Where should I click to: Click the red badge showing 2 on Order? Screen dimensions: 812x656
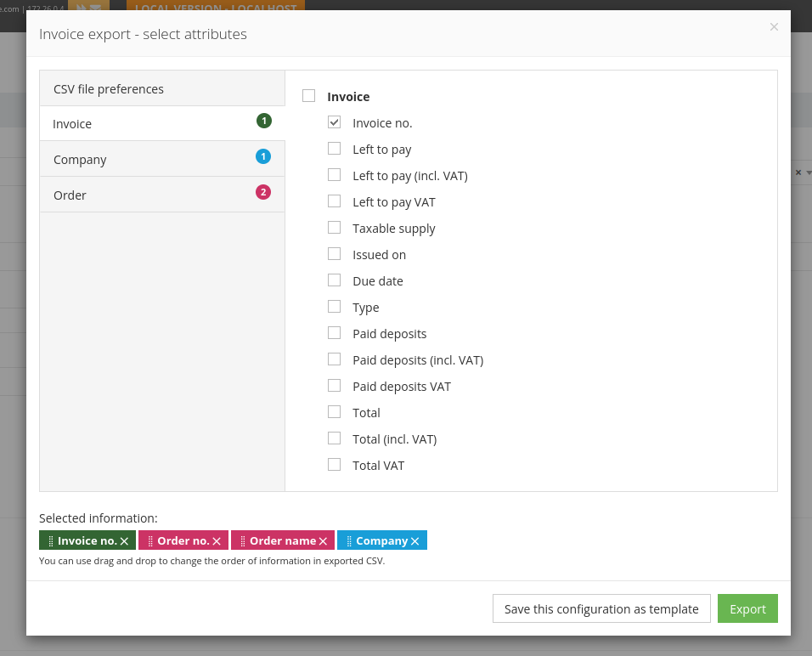(x=263, y=192)
